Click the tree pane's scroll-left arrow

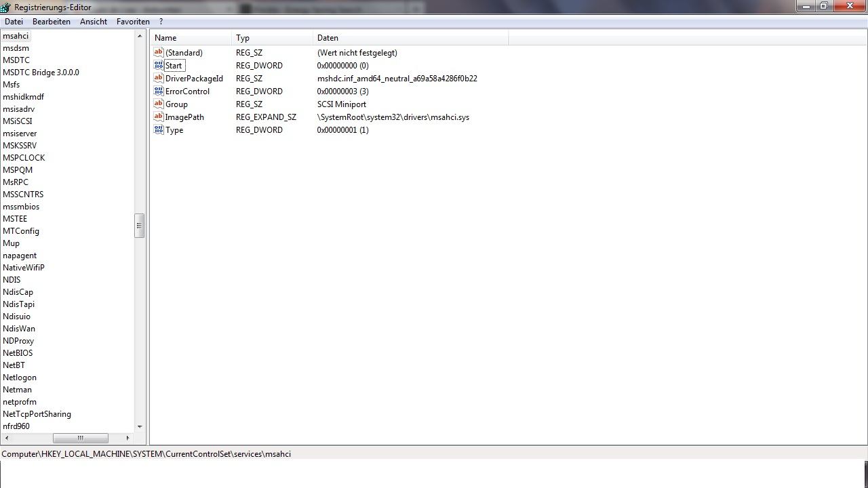click(6, 438)
